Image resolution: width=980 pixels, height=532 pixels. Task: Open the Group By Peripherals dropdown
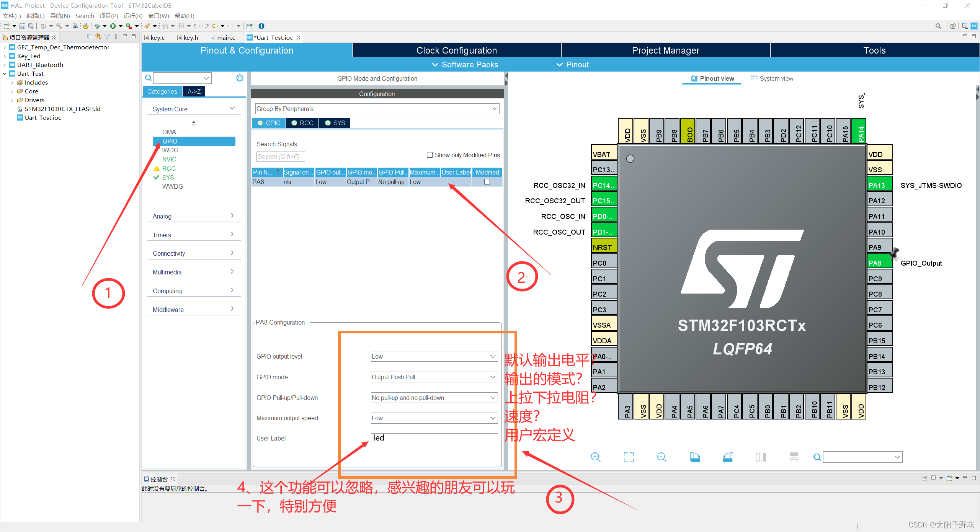377,109
